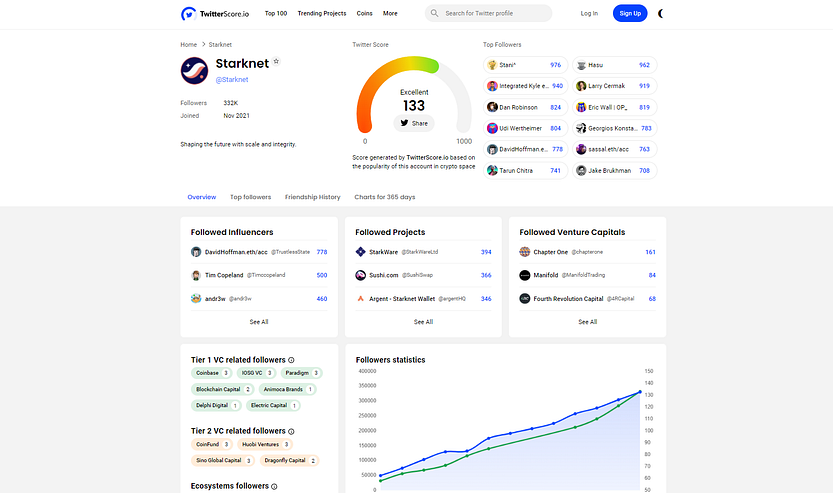The image size is (833, 493).
Task: Click Fourth Revolution Capital logo icon
Action: [524, 299]
